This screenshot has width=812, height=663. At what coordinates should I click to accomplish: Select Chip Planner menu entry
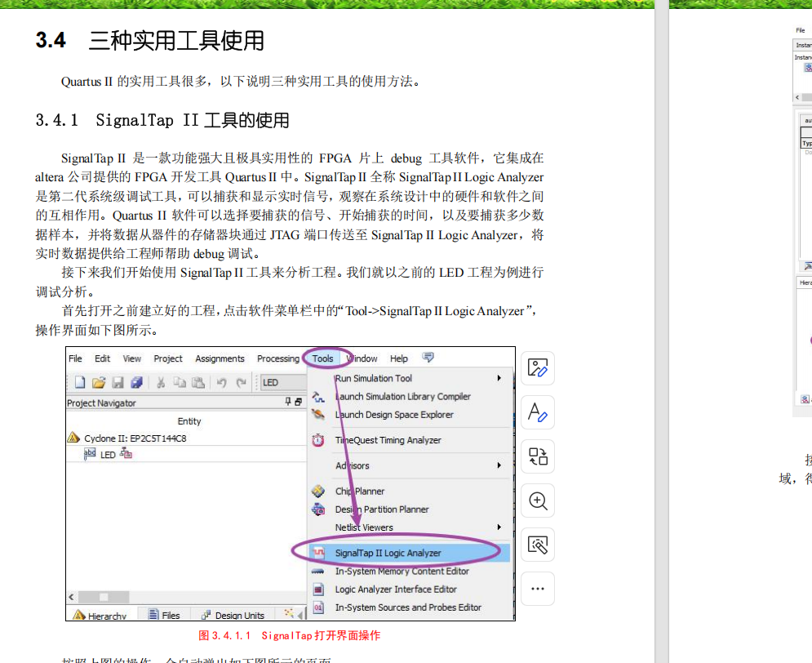pyautogui.click(x=359, y=491)
